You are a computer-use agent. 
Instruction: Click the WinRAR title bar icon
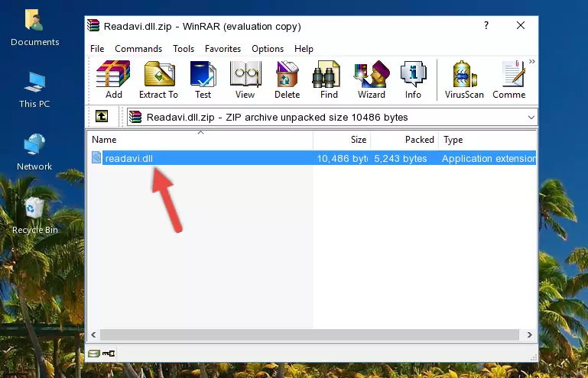(93, 26)
